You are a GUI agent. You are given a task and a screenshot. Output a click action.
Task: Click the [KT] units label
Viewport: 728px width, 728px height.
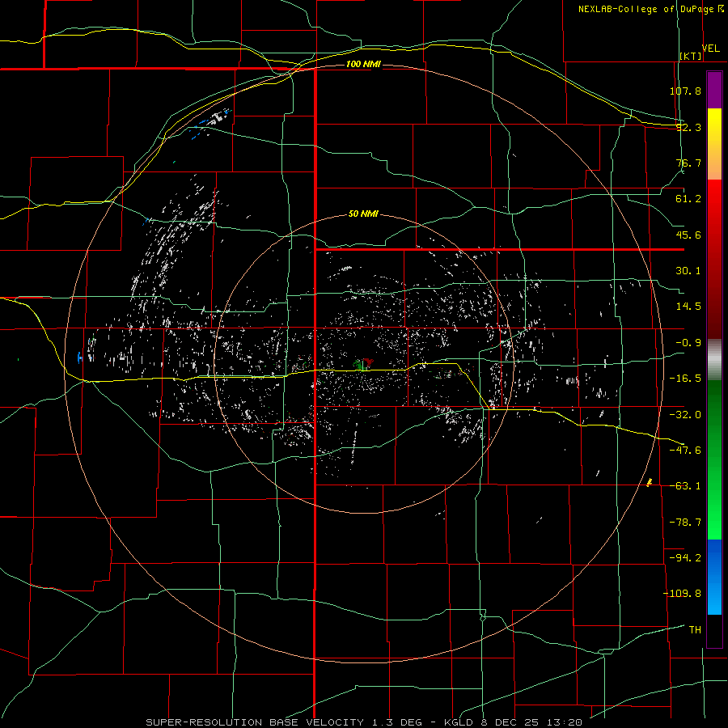(x=690, y=56)
